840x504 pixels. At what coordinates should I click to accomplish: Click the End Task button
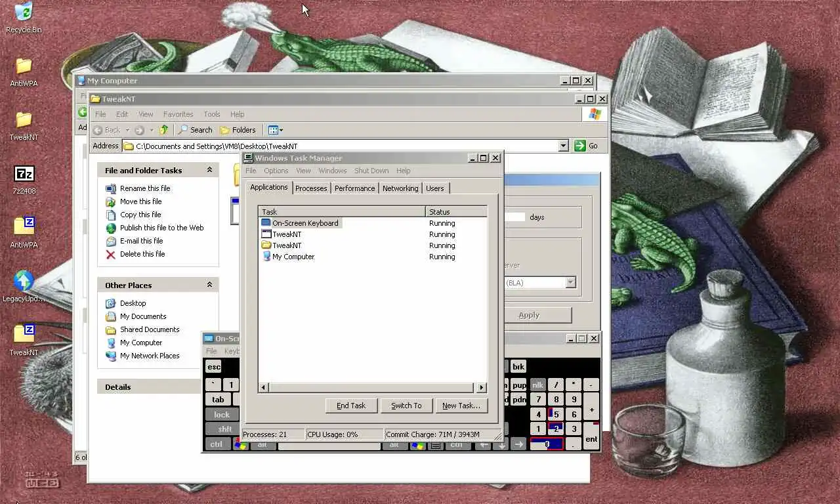coord(351,406)
